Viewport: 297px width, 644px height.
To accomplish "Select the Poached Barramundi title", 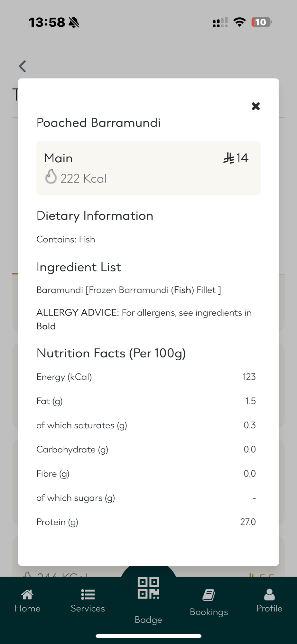I will (x=98, y=123).
